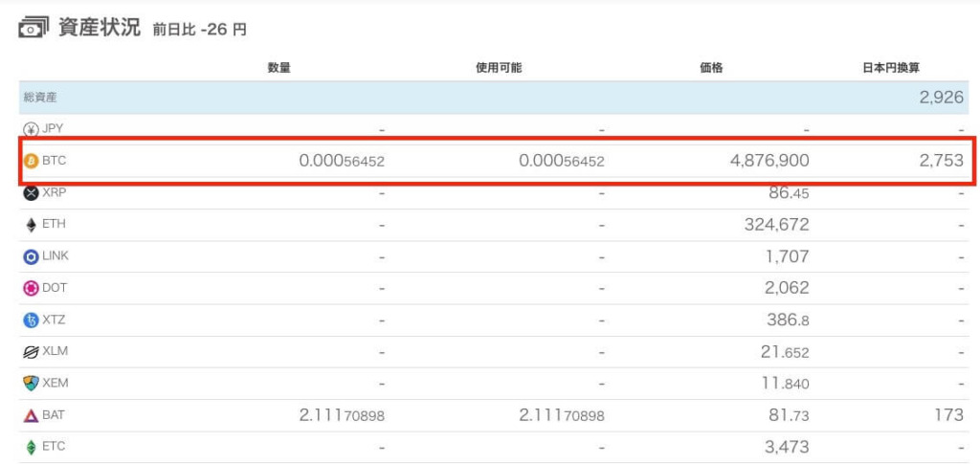Click BTC yen value 2,753

(x=942, y=161)
